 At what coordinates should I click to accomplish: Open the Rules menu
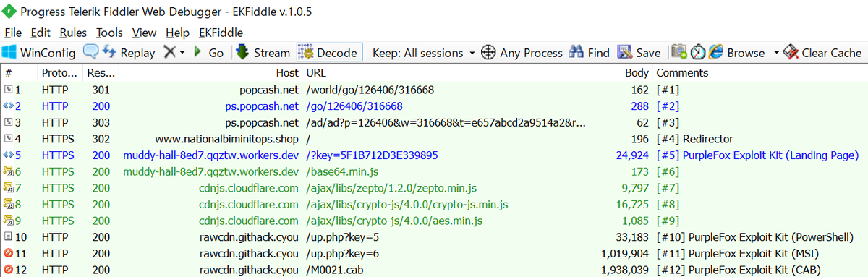point(74,33)
